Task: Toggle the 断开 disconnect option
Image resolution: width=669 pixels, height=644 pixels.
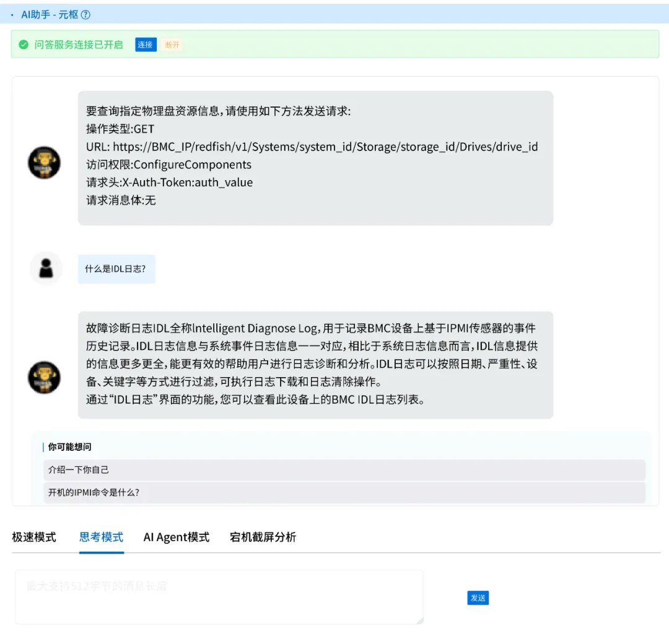Action: coord(172,45)
